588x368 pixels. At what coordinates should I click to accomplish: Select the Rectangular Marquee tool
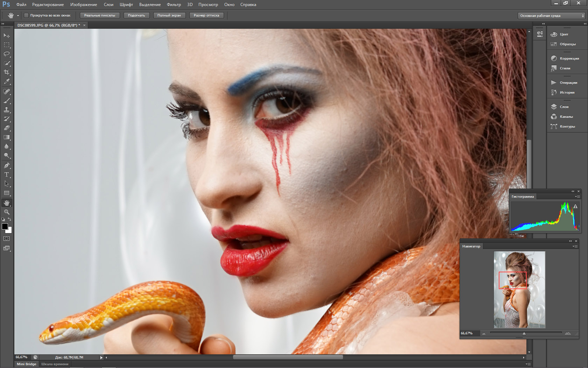(7, 45)
